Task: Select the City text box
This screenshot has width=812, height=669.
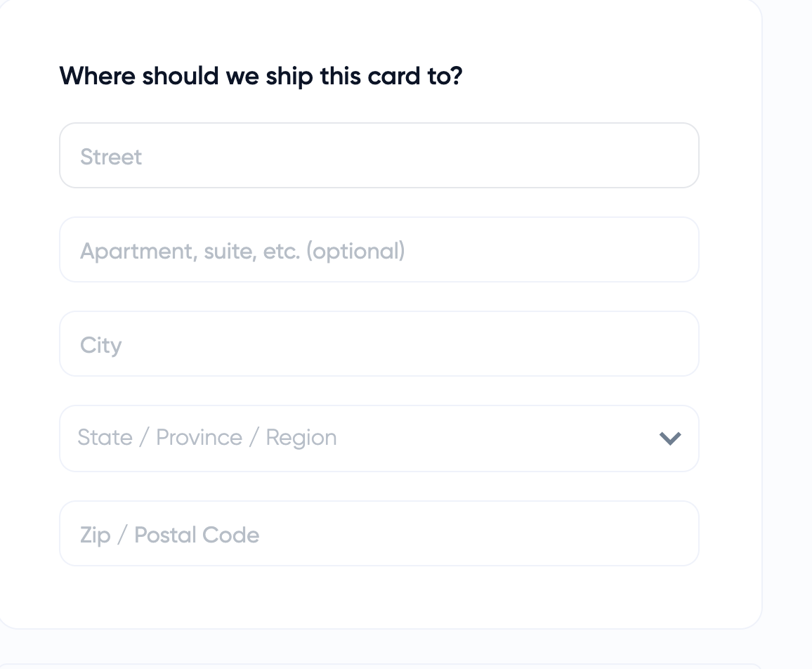Action: click(x=379, y=344)
